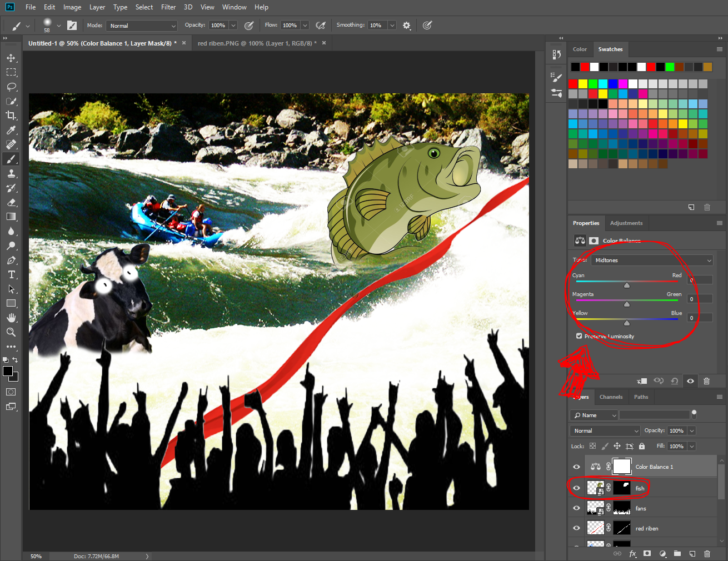Open the Window menu

pyautogui.click(x=234, y=7)
